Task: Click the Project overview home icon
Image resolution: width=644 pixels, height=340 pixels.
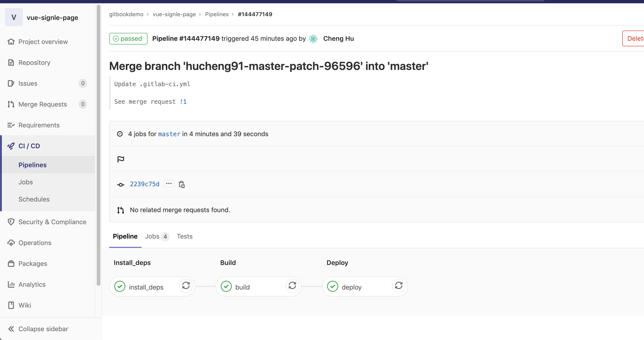Action: (11, 41)
